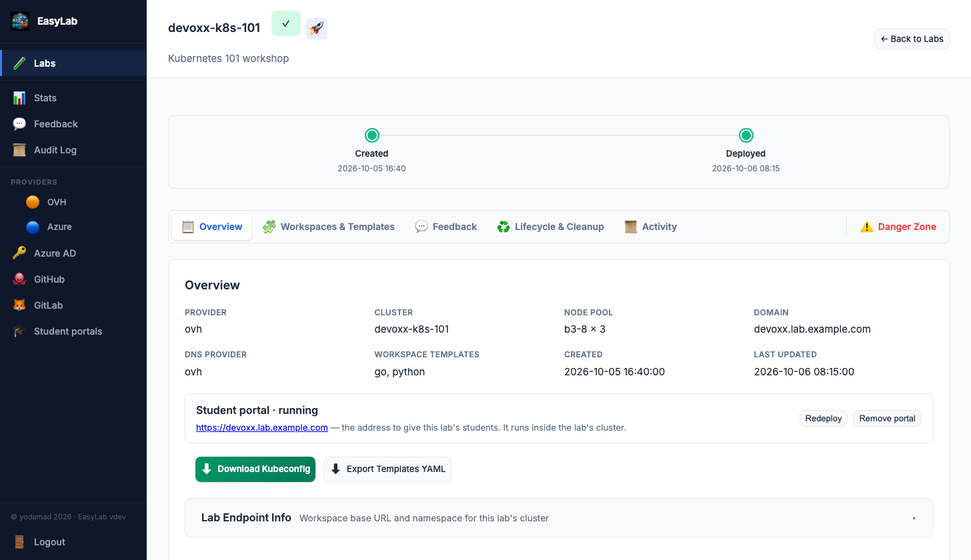Click the bar chart icon for Stats
971x560 pixels.
(19, 98)
